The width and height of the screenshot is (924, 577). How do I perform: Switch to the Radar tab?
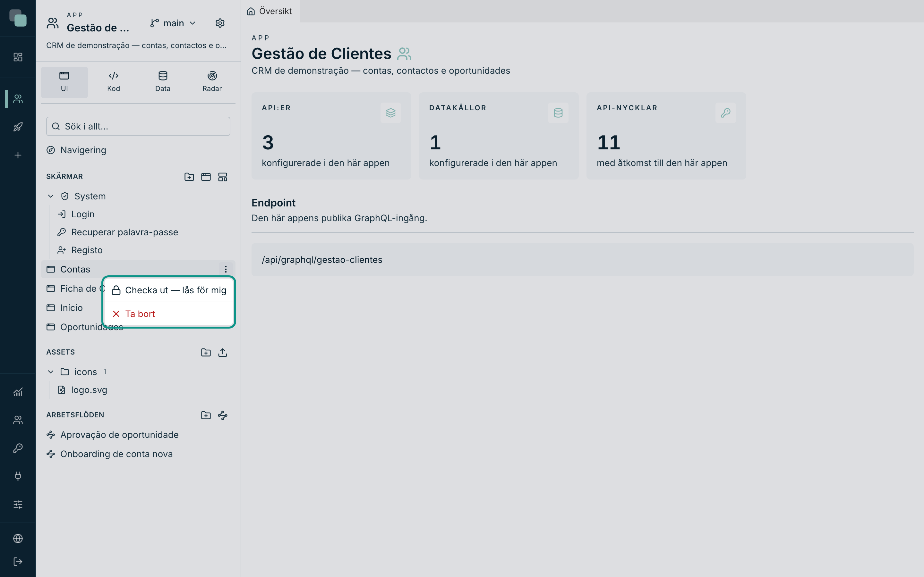pos(212,82)
